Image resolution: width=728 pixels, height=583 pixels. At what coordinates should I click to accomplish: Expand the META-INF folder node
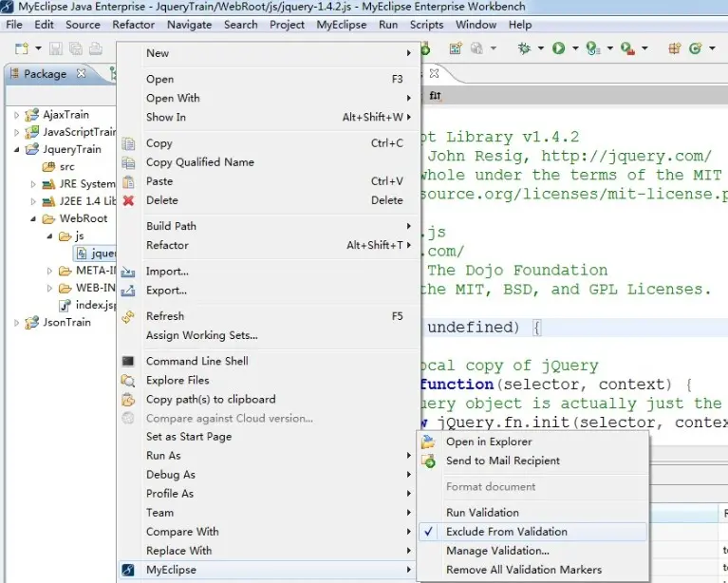(x=49, y=271)
